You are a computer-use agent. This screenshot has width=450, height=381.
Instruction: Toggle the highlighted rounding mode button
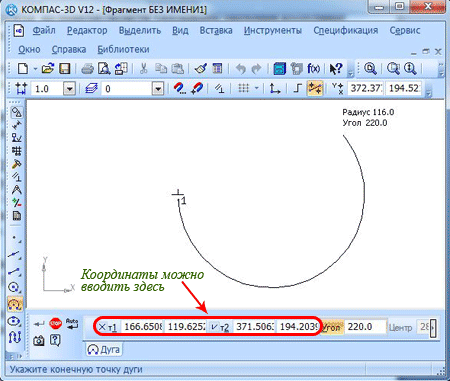315,88
